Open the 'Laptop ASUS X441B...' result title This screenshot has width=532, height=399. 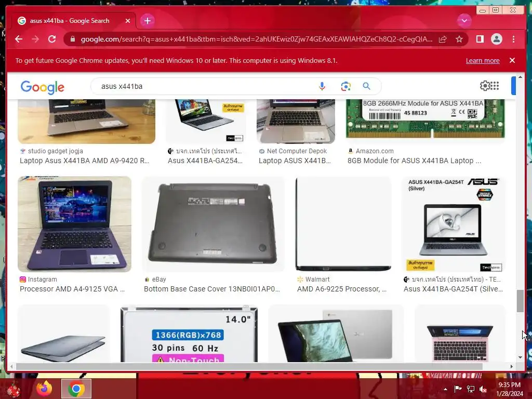point(295,161)
